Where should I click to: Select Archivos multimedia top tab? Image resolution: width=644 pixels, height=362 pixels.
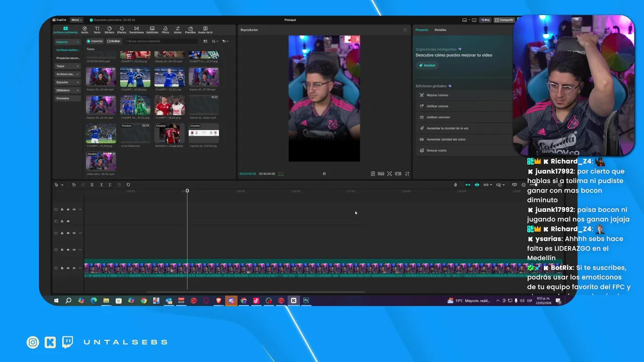click(x=65, y=30)
